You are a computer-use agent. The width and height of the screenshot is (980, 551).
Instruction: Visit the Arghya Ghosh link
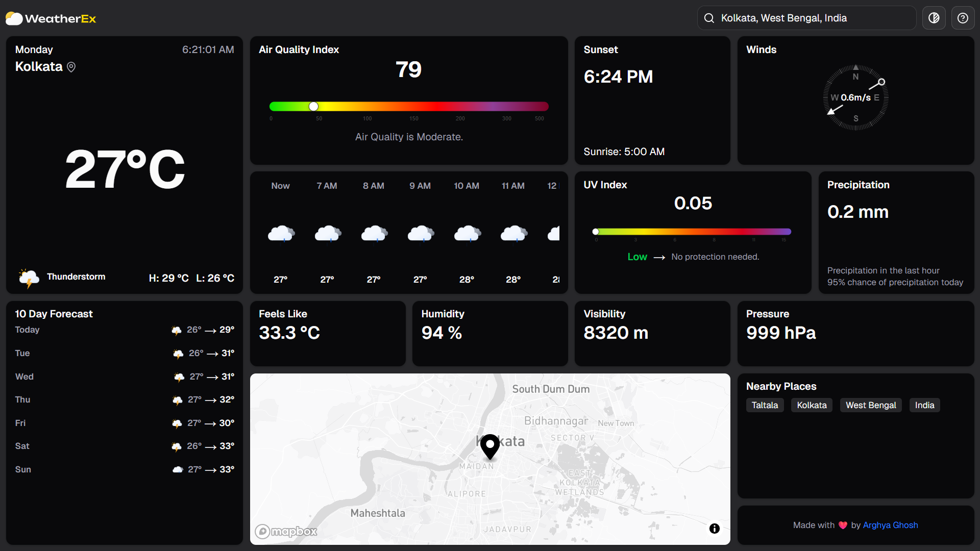(x=890, y=525)
